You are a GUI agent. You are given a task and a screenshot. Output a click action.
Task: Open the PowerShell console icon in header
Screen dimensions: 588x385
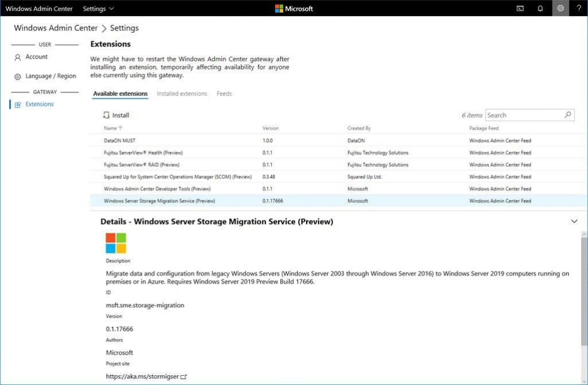point(520,8)
